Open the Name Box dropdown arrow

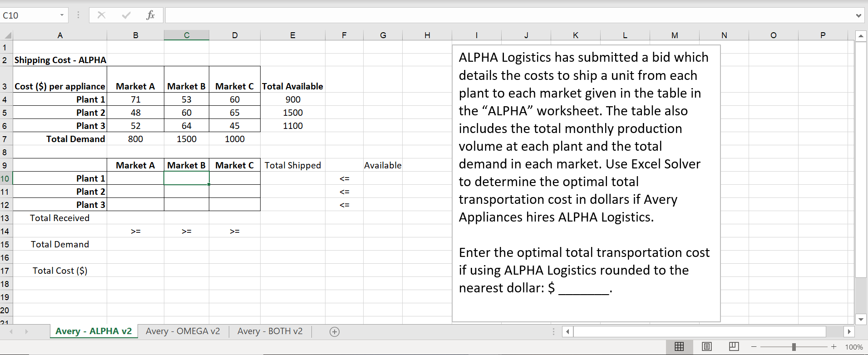[x=62, y=15]
